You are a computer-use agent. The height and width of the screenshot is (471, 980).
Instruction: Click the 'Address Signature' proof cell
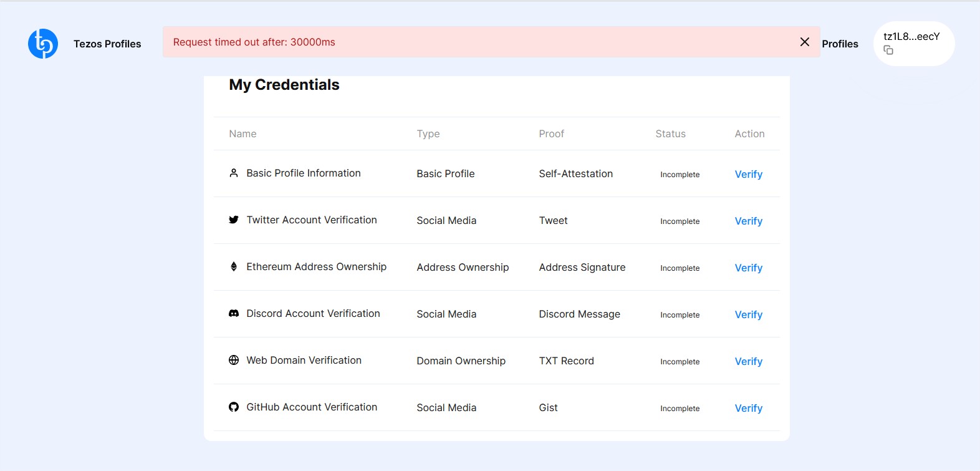click(x=582, y=267)
